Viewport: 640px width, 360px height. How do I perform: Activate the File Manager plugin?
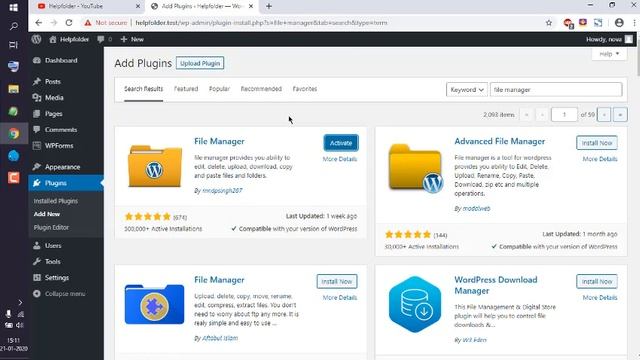point(341,143)
